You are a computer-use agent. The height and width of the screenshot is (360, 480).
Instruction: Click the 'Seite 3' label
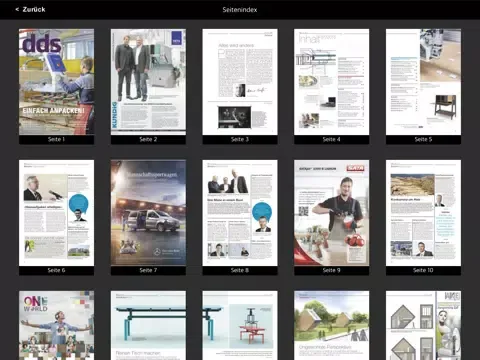(x=240, y=139)
